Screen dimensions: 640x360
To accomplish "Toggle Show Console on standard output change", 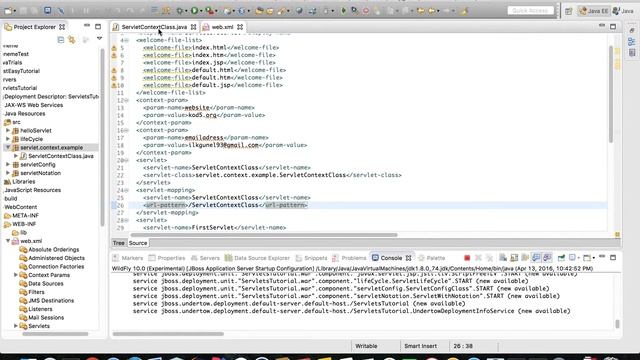I will 536,258.
